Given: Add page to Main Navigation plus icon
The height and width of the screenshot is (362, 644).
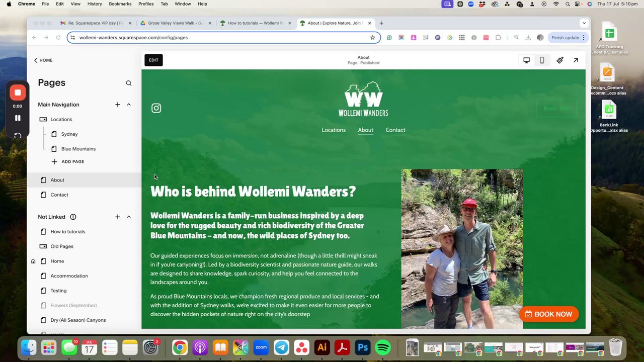Looking at the screenshot, I should (117, 105).
